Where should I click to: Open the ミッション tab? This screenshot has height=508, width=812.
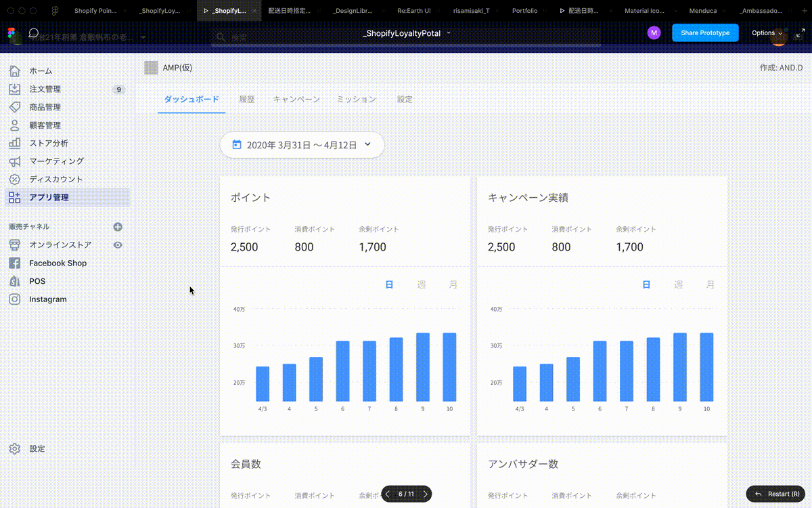click(357, 100)
